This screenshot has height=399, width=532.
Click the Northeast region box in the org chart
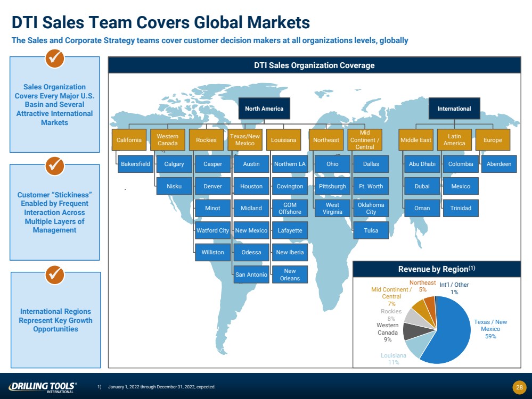click(326, 140)
